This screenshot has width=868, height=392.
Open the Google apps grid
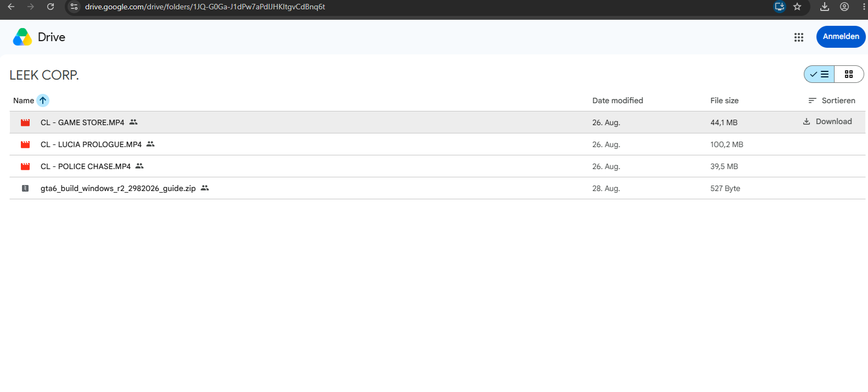click(x=799, y=37)
